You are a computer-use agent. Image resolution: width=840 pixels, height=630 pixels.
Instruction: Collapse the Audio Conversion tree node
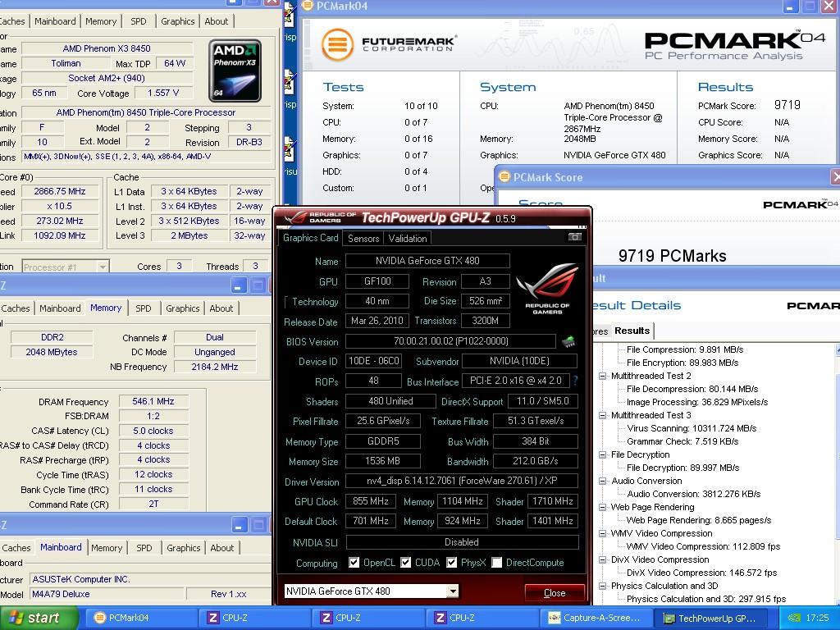pos(603,481)
